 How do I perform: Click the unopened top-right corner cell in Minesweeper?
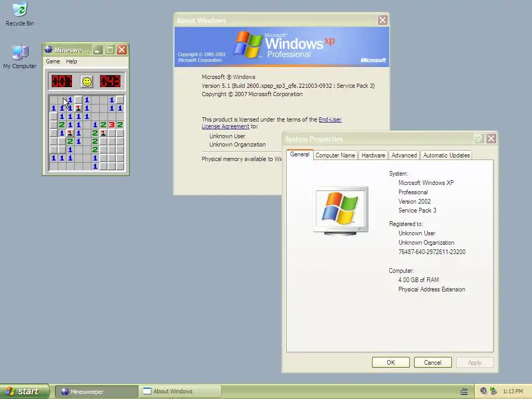point(120,100)
